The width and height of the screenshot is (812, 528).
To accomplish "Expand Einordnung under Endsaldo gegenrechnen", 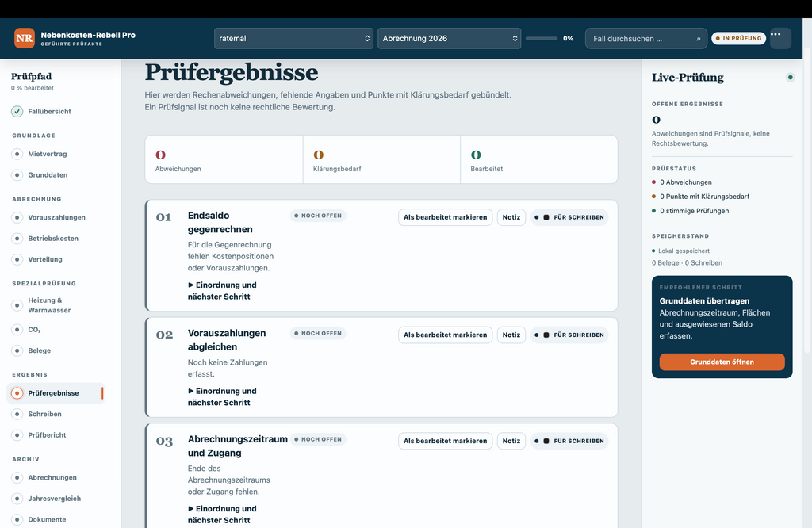I will pos(222,291).
